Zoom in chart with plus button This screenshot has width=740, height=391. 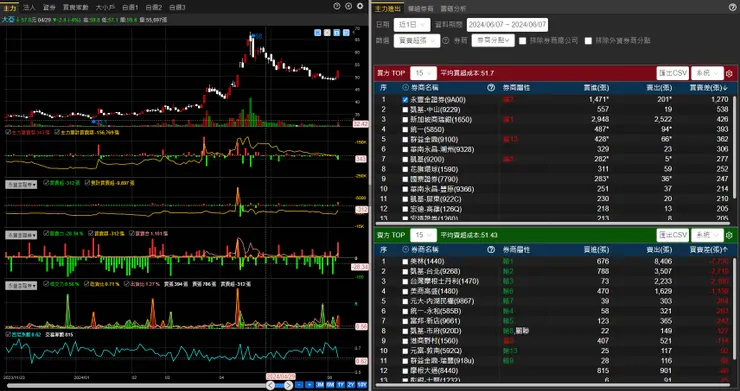tap(309, 385)
